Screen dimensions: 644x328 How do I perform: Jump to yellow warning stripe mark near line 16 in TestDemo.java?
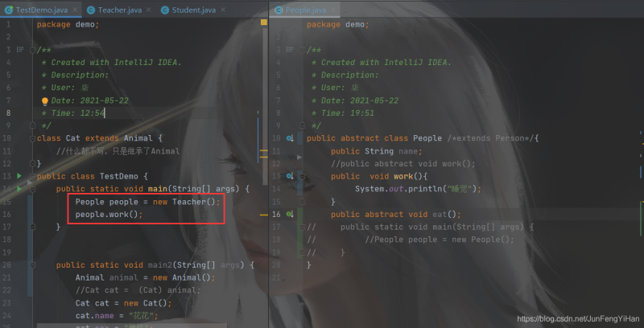point(264,215)
